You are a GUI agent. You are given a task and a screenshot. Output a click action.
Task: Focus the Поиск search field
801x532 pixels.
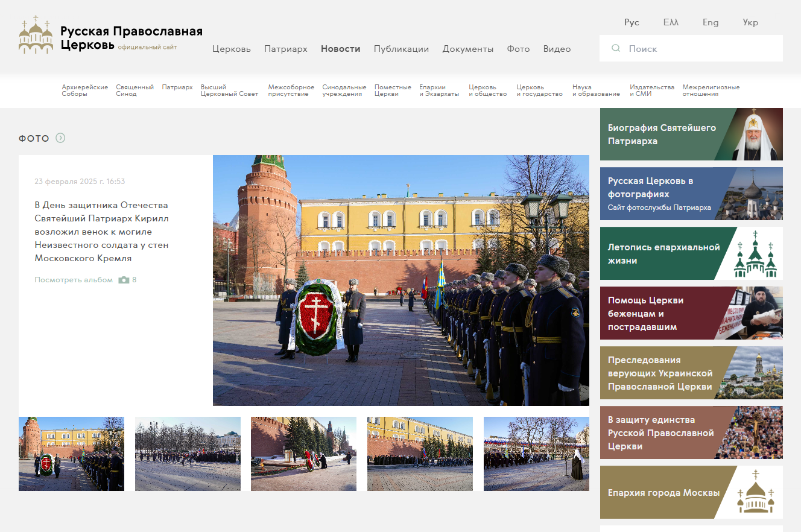[x=691, y=48]
